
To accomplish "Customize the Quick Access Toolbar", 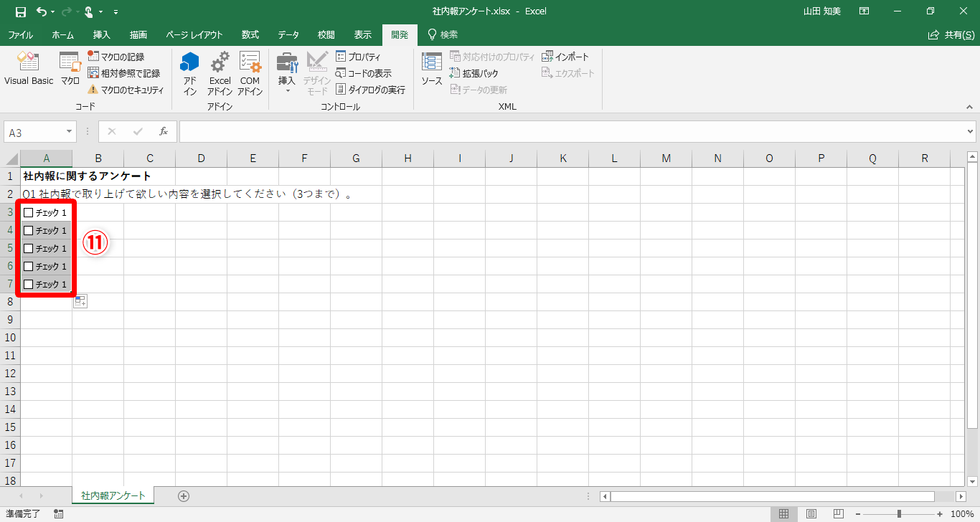I will click(x=116, y=11).
